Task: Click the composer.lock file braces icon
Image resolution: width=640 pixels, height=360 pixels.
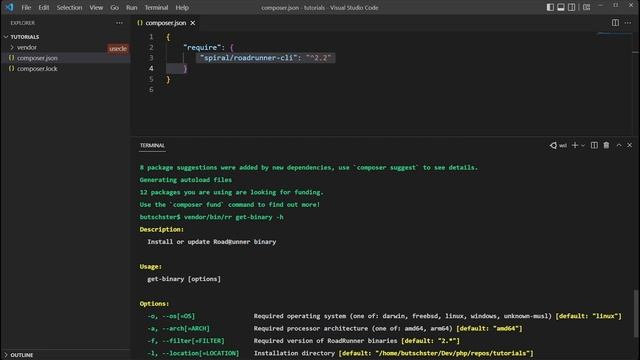Action: pos(11,69)
